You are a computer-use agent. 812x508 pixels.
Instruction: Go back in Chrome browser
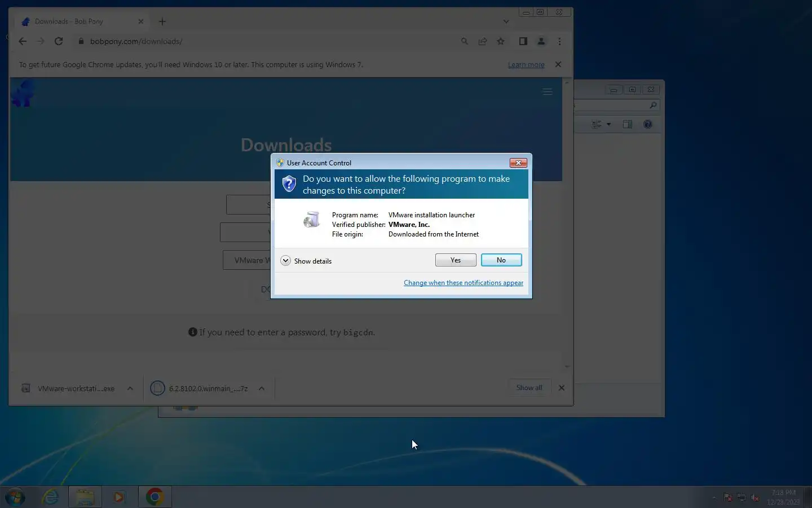23,41
